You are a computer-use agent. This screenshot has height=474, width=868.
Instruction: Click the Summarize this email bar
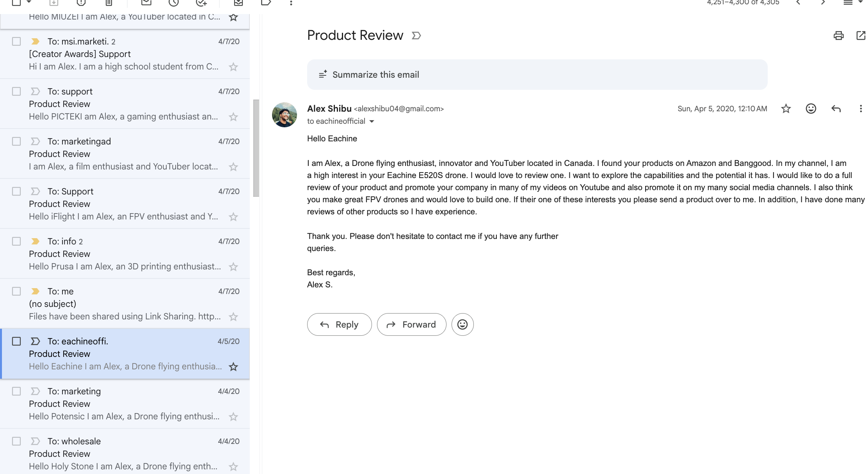coord(537,75)
